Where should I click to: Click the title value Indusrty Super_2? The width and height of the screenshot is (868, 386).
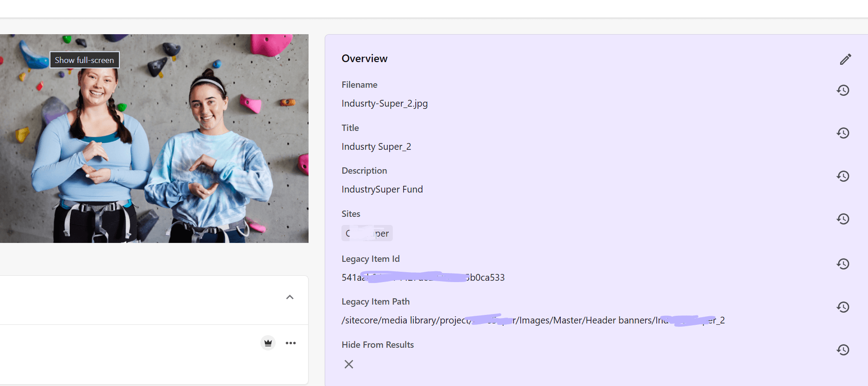(x=377, y=147)
